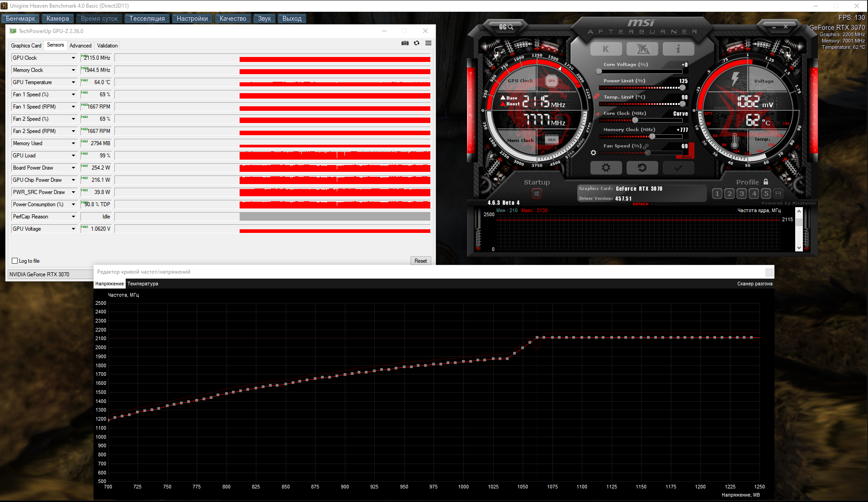This screenshot has width=868, height=502.
Task: Launch the OC Scanner magnifier icon
Action: (506, 27)
